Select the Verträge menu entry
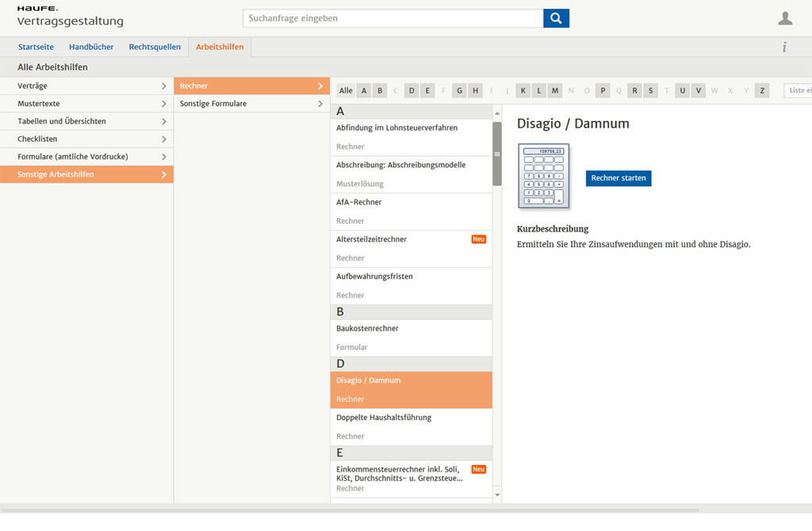Viewport: 812px width, 531px height. (x=86, y=86)
